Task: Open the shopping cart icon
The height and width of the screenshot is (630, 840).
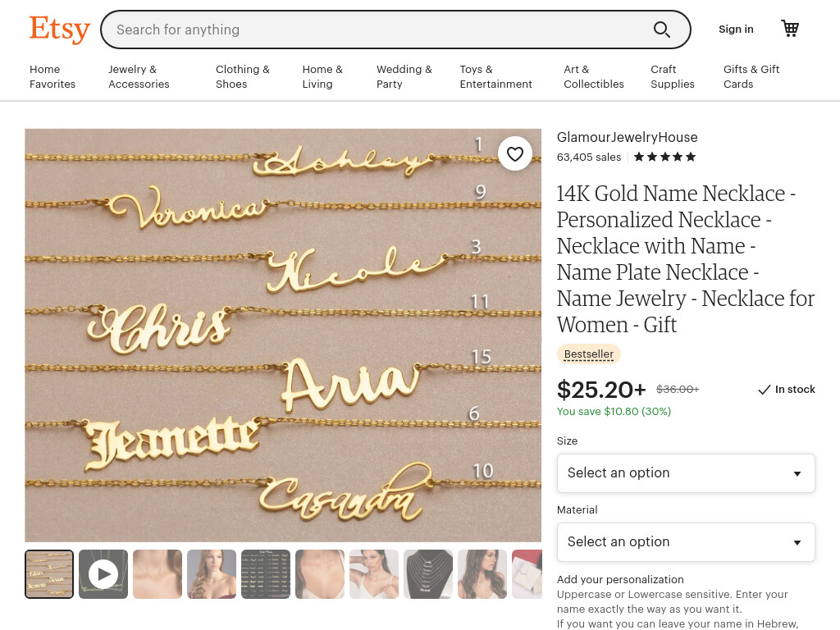Action: [790, 29]
